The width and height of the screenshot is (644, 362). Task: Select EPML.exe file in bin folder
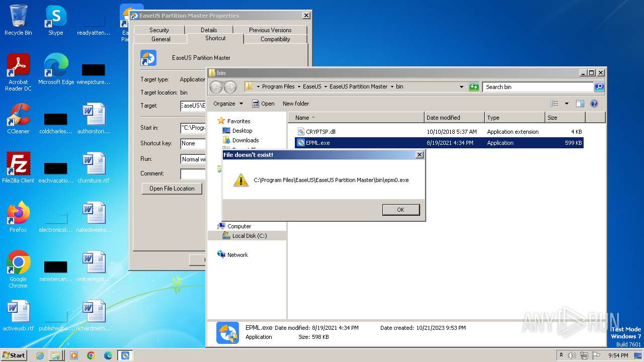click(x=439, y=143)
